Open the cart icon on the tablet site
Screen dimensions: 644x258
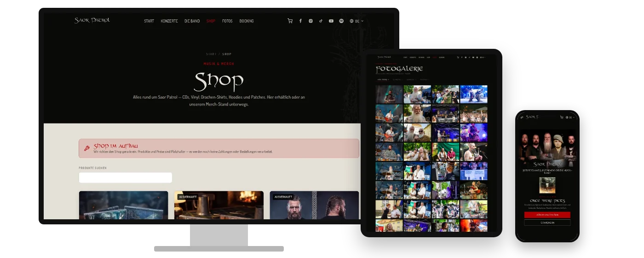[458, 57]
